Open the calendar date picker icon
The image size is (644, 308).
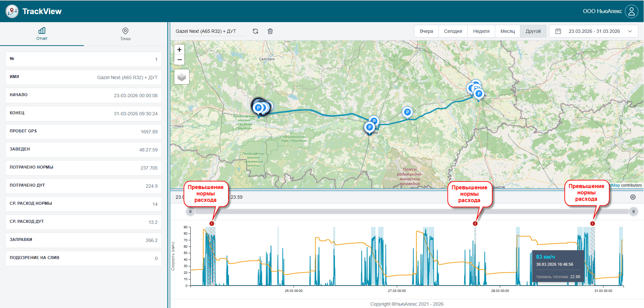(x=558, y=31)
